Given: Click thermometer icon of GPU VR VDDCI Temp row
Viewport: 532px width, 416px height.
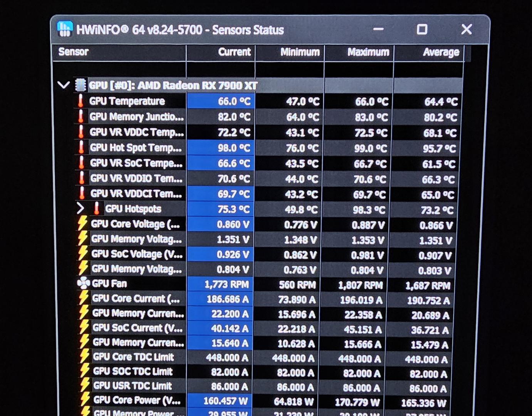Looking at the screenshot, I should [82, 193].
